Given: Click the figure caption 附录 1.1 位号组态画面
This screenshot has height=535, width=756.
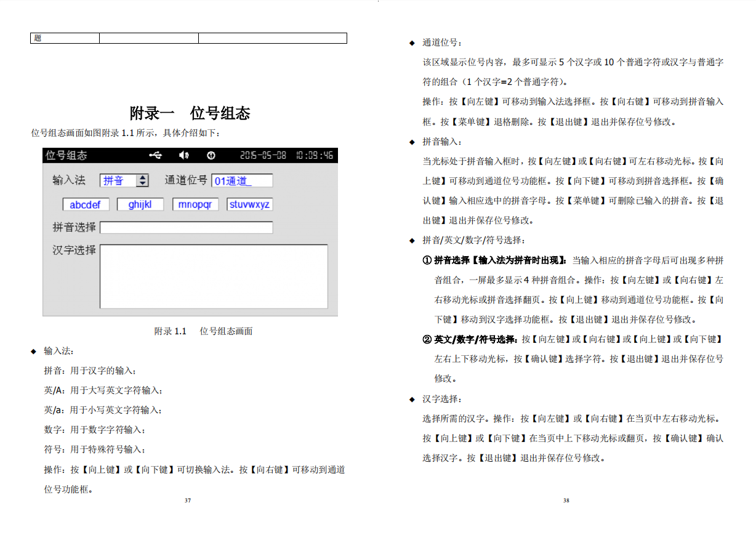Looking at the screenshot, I should (x=203, y=331).
